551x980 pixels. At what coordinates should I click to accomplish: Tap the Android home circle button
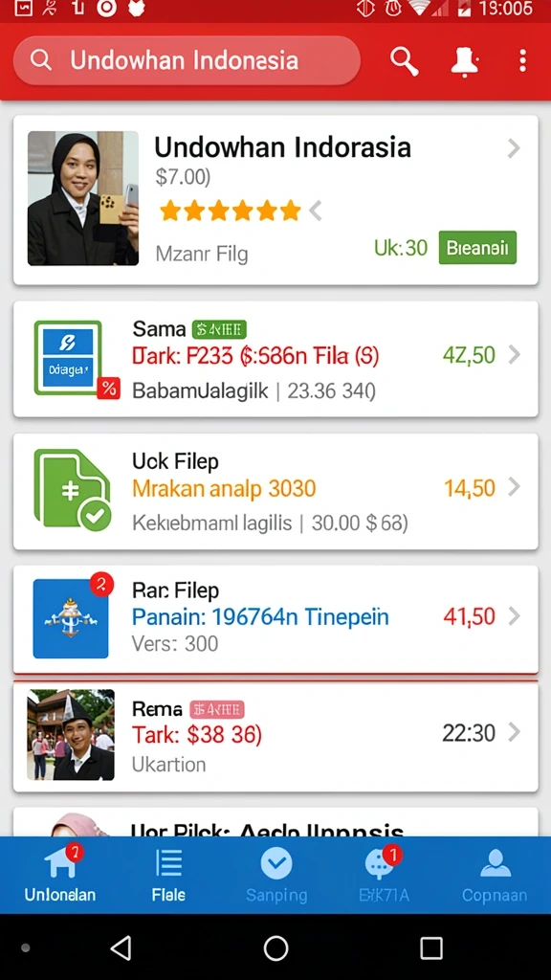[275, 947]
